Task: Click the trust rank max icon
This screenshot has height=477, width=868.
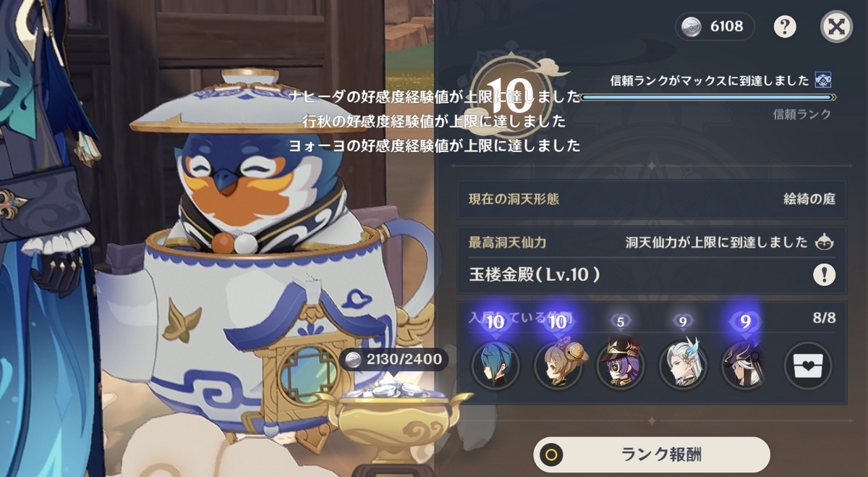Action: pyautogui.click(x=822, y=80)
